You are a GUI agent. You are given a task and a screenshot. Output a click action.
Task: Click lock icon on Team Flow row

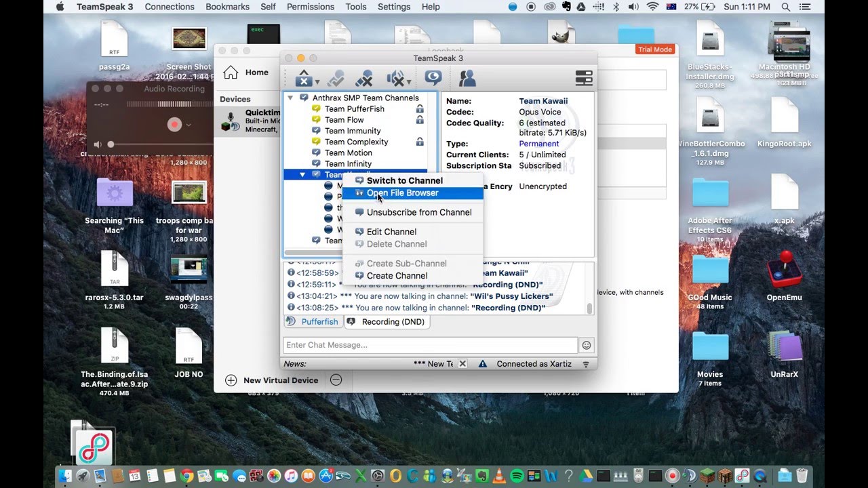coord(420,120)
